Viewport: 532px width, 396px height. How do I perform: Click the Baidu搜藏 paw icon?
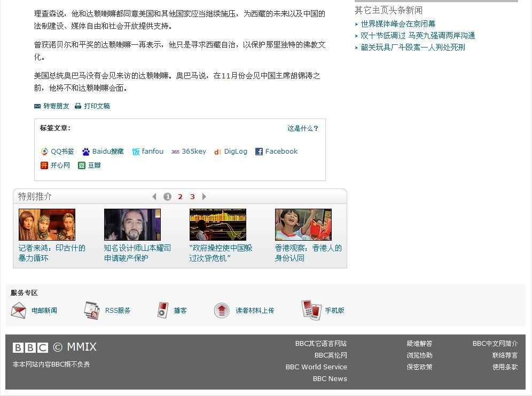click(86, 152)
